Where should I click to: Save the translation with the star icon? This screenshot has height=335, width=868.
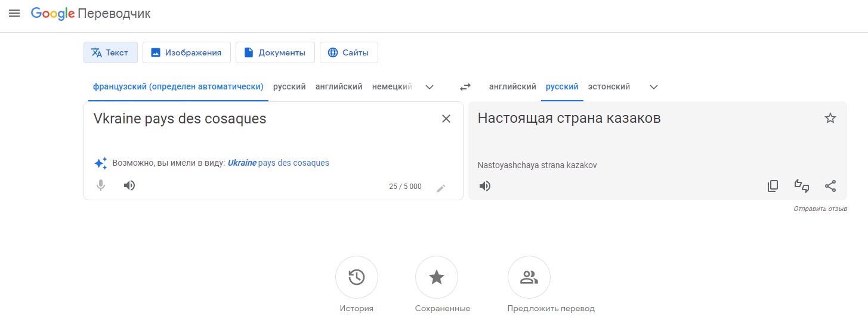click(x=830, y=119)
